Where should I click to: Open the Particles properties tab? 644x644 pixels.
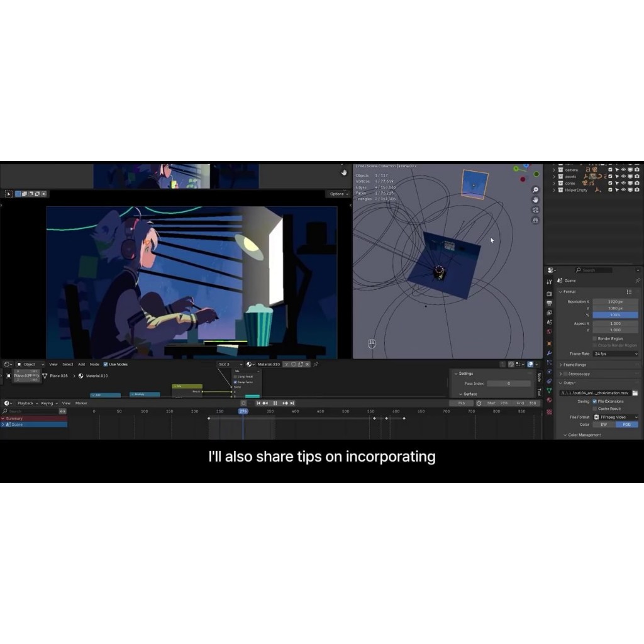tap(550, 362)
